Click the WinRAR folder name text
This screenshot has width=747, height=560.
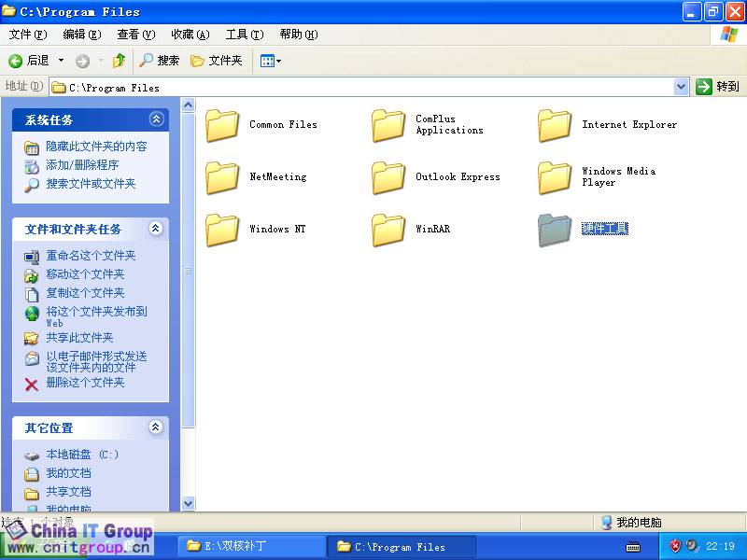(432, 229)
